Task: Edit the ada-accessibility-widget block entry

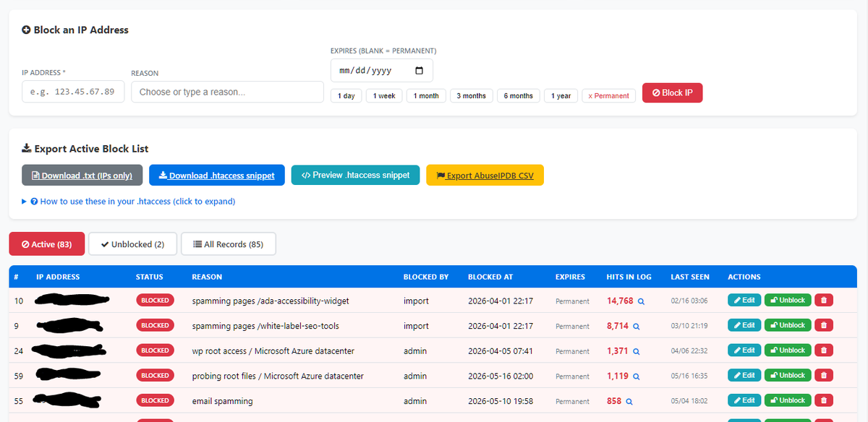Action: click(744, 300)
